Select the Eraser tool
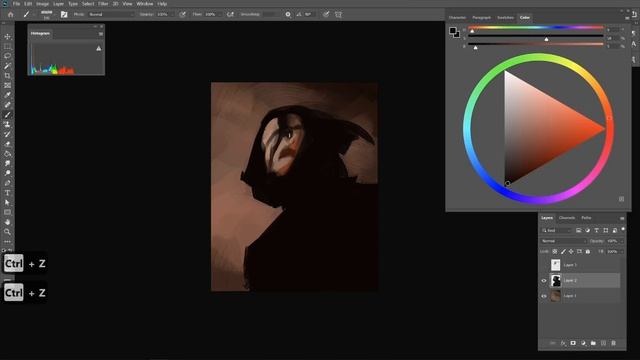 coord(7,144)
